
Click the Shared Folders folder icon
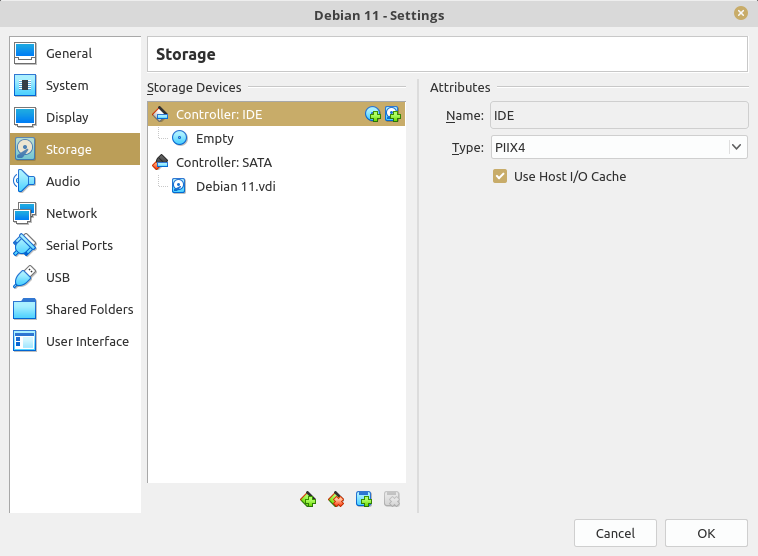coord(25,309)
